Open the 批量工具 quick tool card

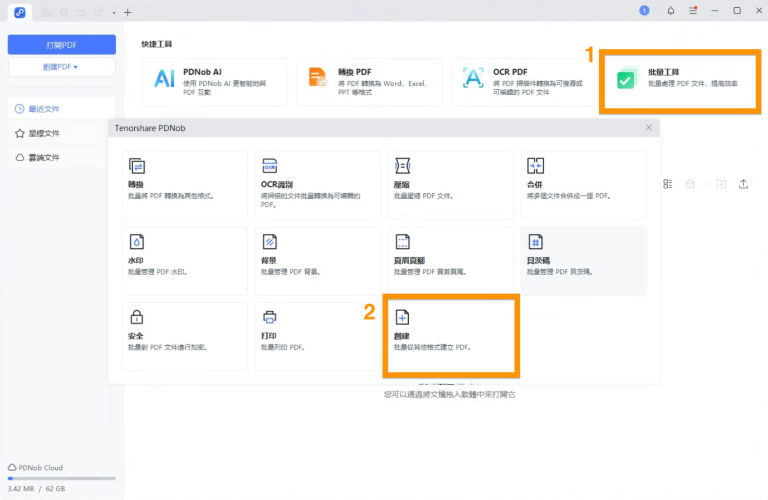coord(679,81)
